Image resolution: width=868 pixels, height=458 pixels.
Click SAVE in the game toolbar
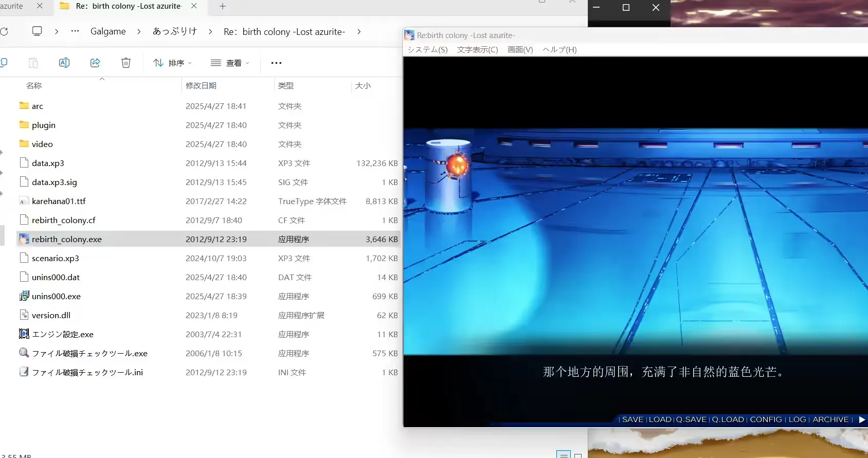pyautogui.click(x=632, y=419)
